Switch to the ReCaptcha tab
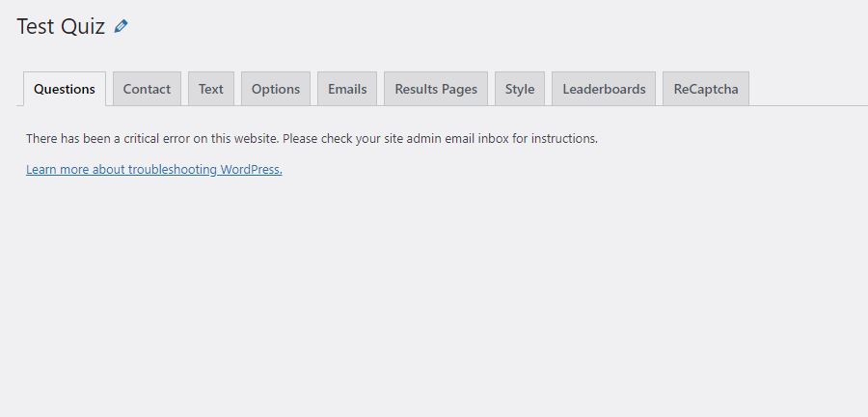Viewport: 868px width, 417px height. (x=706, y=89)
